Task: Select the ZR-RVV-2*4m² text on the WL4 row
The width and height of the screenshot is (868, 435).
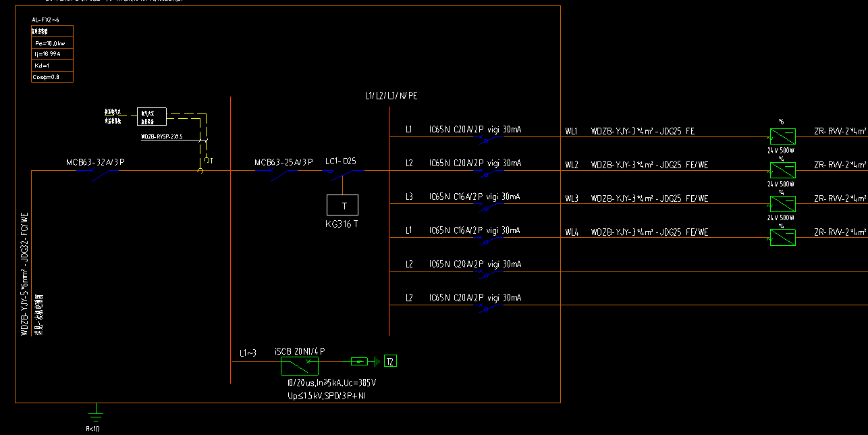Action: pos(840,232)
